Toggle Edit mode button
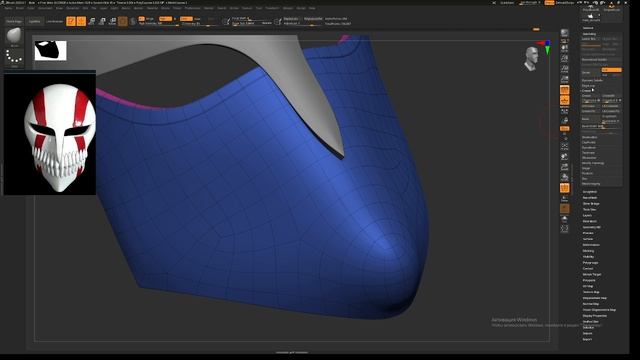The height and width of the screenshot is (360, 640). [71, 21]
